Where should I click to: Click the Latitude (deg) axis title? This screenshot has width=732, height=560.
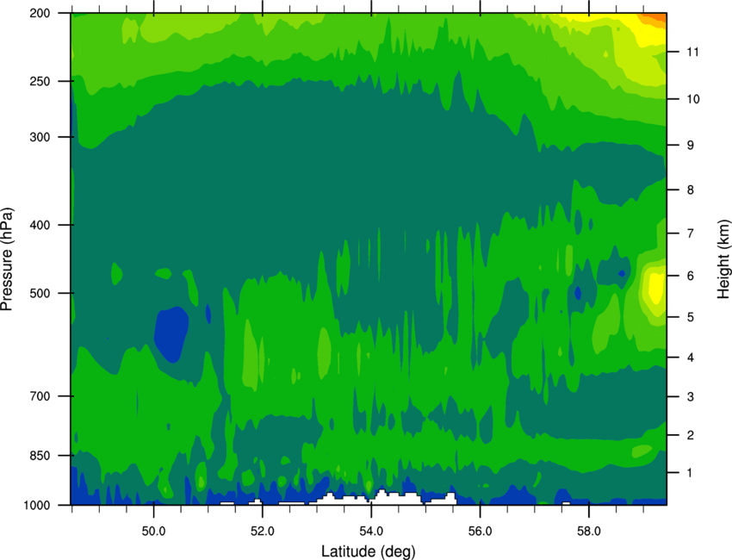(x=370, y=551)
